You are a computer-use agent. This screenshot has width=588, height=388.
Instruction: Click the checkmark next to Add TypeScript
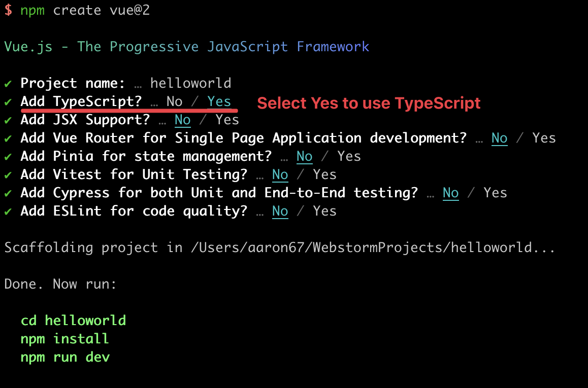click(8, 101)
